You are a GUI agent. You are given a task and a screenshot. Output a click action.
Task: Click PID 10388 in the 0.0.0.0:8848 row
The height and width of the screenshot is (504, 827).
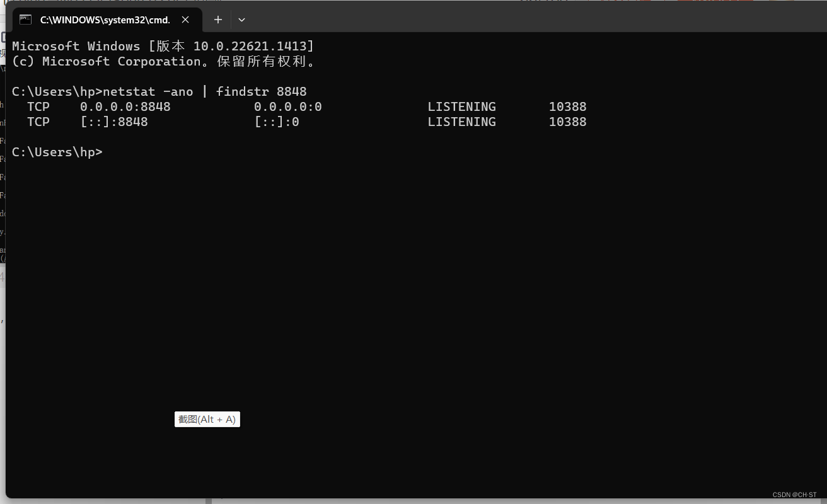(x=567, y=106)
